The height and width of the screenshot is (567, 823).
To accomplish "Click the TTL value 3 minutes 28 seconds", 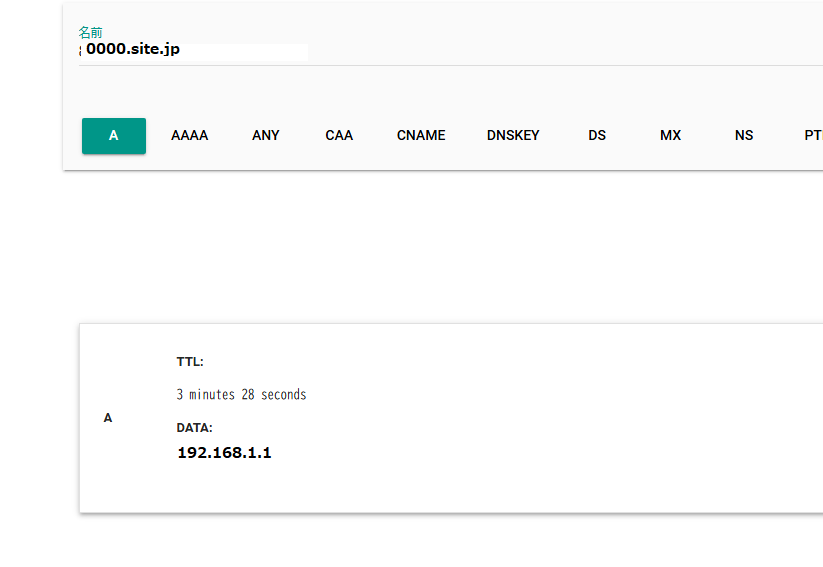I will (x=241, y=395).
